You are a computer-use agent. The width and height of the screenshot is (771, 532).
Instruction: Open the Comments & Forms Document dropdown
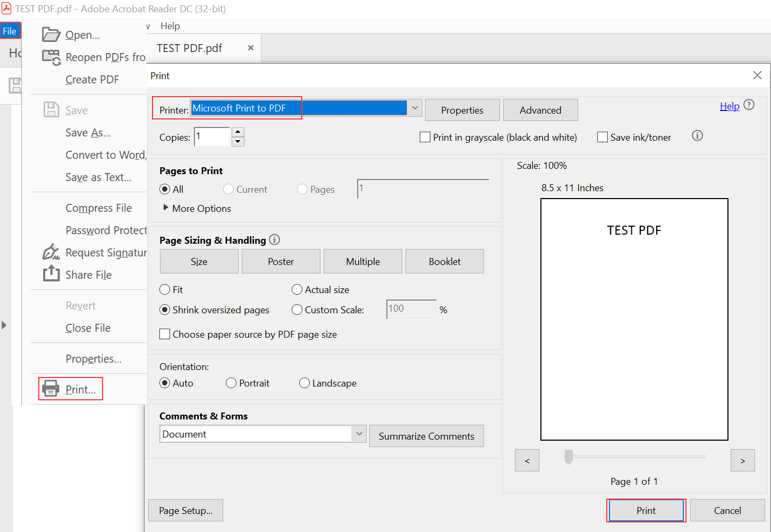(x=359, y=434)
